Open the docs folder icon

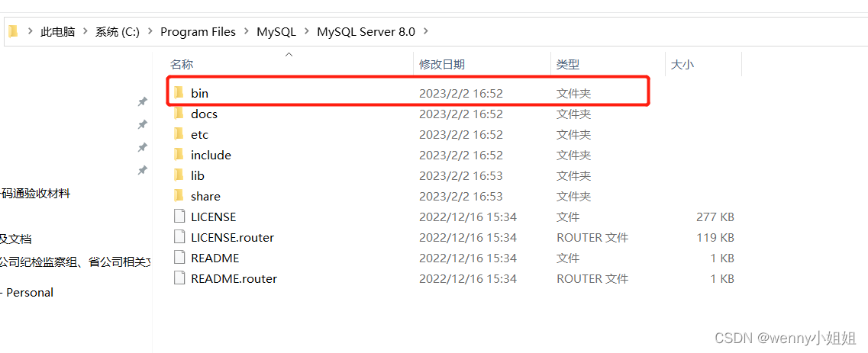click(178, 114)
